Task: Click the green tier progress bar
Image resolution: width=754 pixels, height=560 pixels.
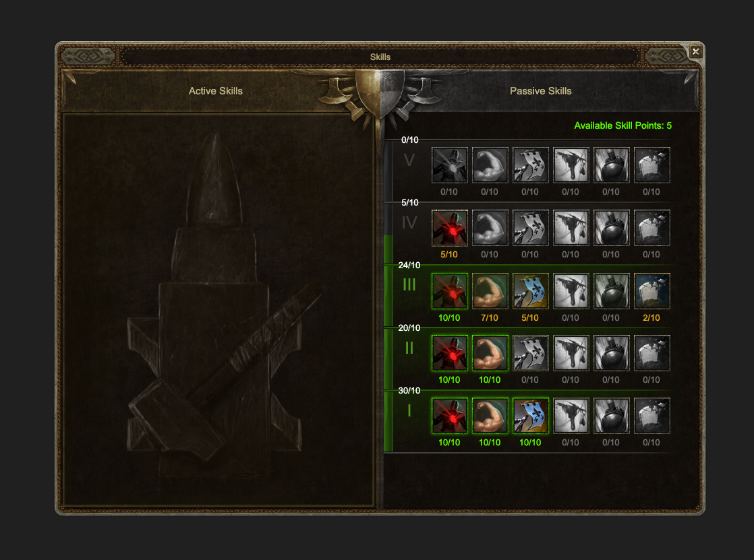Action: pos(388,343)
